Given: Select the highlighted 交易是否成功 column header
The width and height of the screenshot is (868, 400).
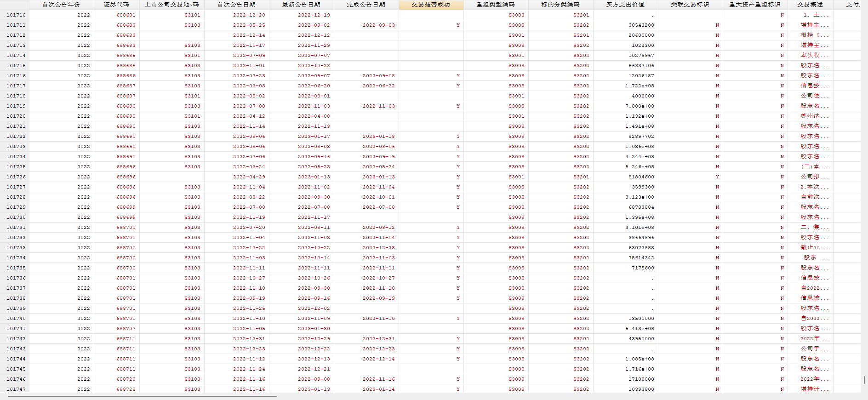Looking at the screenshot, I should click(431, 5).
